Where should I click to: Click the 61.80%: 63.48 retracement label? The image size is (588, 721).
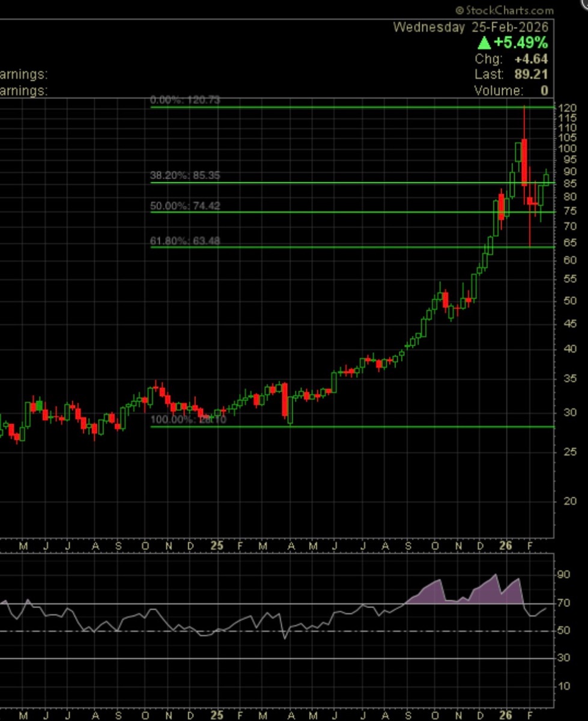(x=185, y=242)
